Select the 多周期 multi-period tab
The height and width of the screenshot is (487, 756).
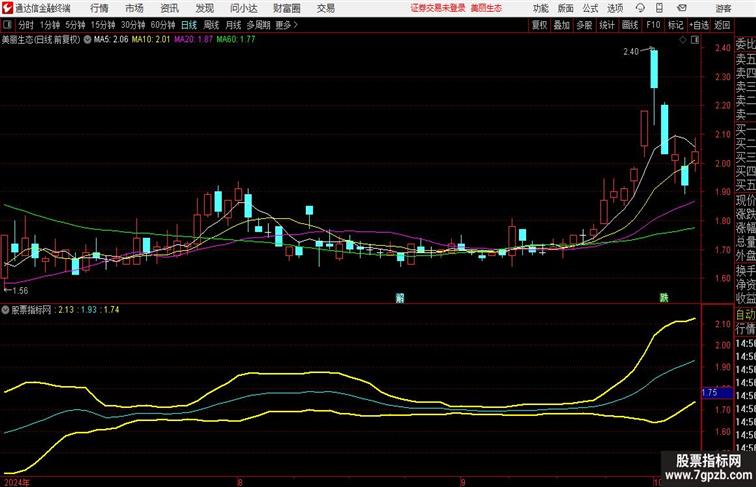[x=258, y=25]
